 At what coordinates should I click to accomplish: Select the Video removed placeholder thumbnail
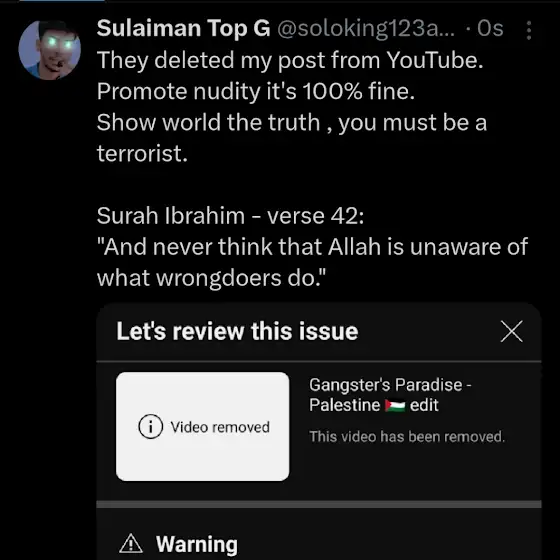[x=202, y=426]
